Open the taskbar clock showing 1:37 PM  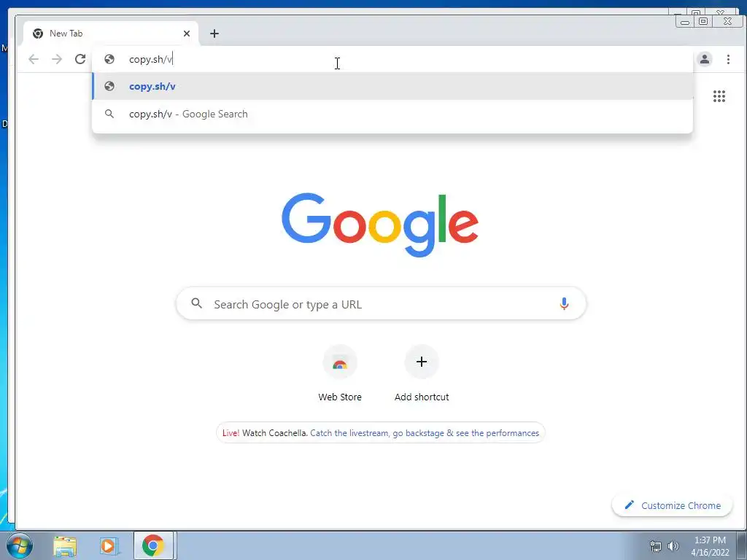710,546
